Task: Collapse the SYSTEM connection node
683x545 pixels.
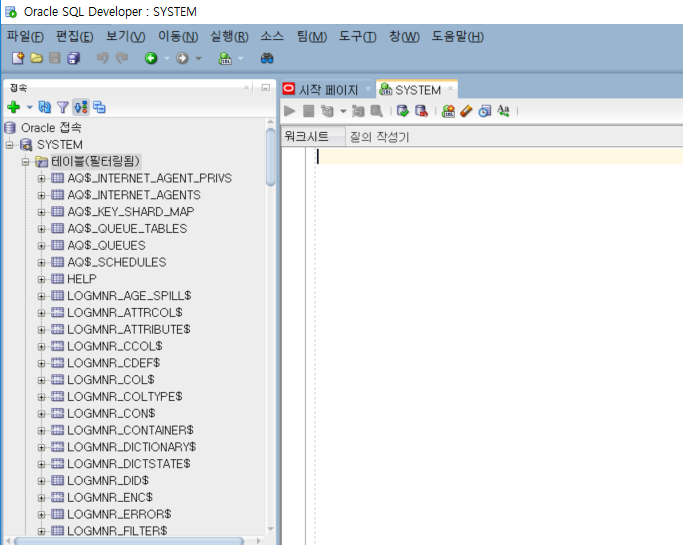Action: 10,145
